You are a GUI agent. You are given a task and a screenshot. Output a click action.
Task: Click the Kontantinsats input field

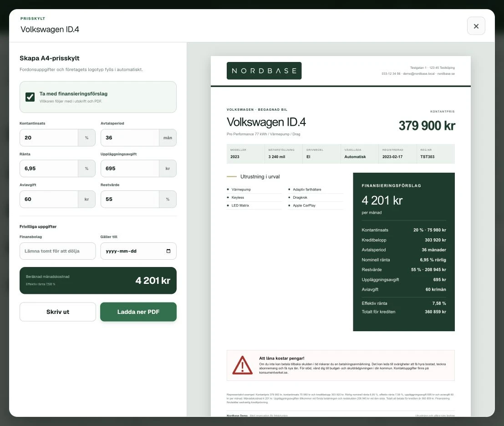49,138
